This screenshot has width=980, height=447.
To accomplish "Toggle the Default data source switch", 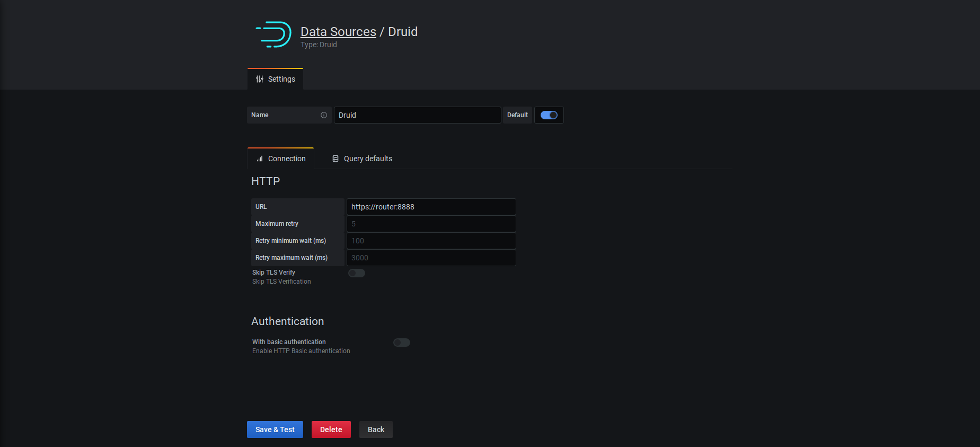I will click(549, 115).
